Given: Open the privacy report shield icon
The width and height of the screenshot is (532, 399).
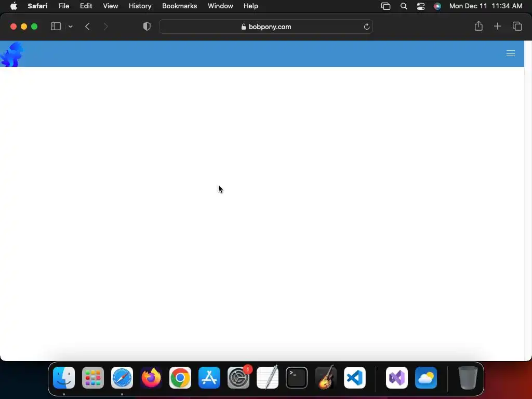Looking at the screenshot, I should coord(147,26).
